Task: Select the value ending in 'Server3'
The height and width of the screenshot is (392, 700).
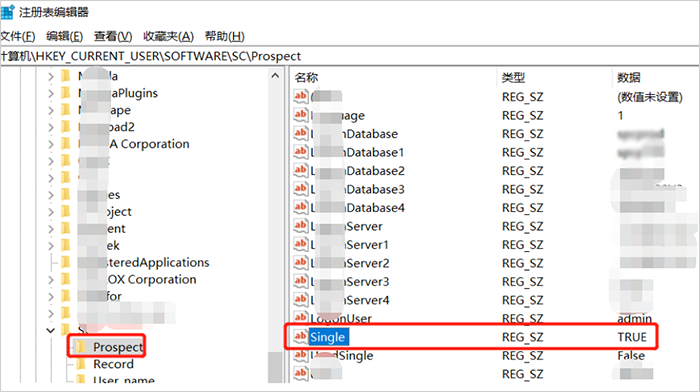Action: coord(350,282)
